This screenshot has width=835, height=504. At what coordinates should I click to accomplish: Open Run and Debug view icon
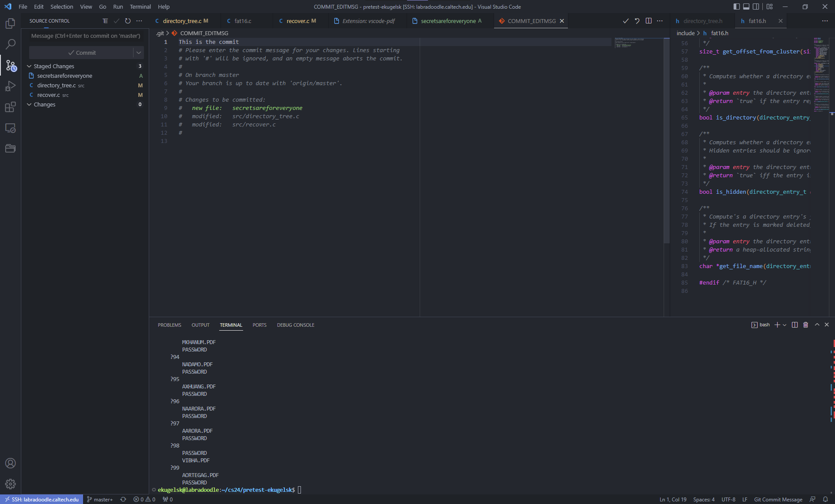pos(10,86)
